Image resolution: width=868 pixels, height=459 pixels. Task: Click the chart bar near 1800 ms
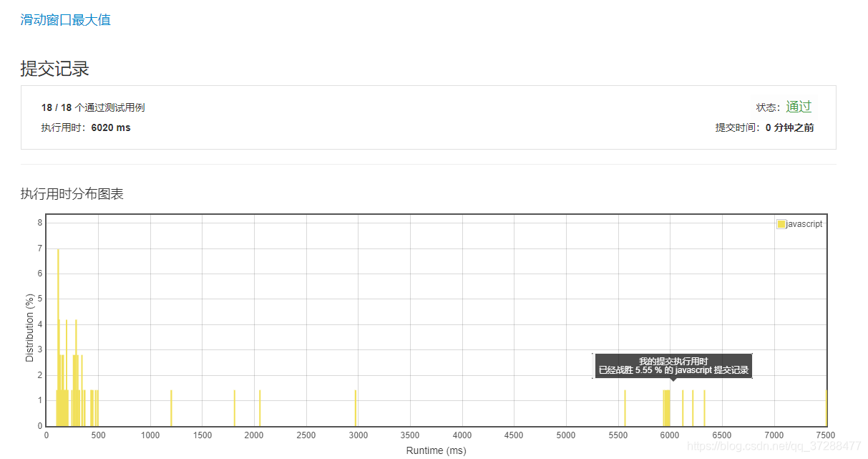pos(234,408)
